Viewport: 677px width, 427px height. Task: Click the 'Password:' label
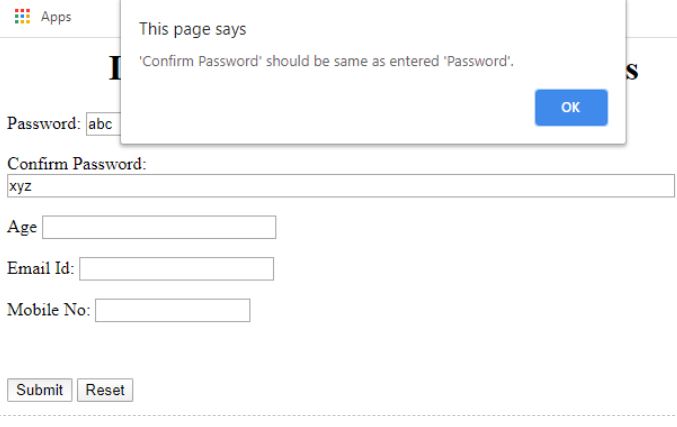pyautogui.click(x=44, y=124)
